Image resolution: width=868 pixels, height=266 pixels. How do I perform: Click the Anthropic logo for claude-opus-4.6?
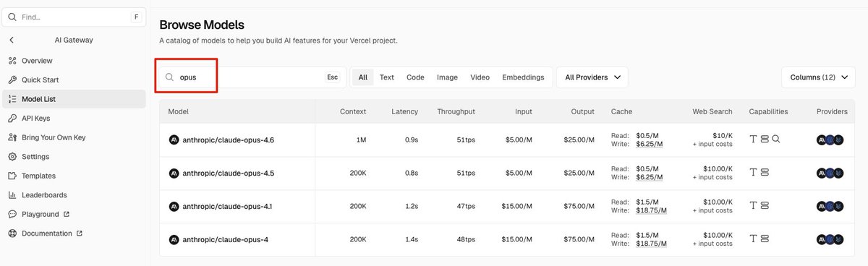click(x=174, y=140)
